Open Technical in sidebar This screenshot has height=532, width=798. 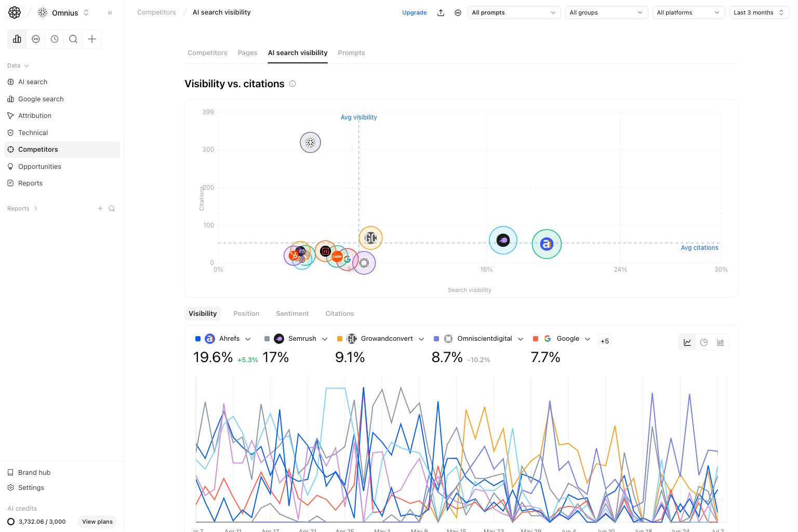(62, 132)
